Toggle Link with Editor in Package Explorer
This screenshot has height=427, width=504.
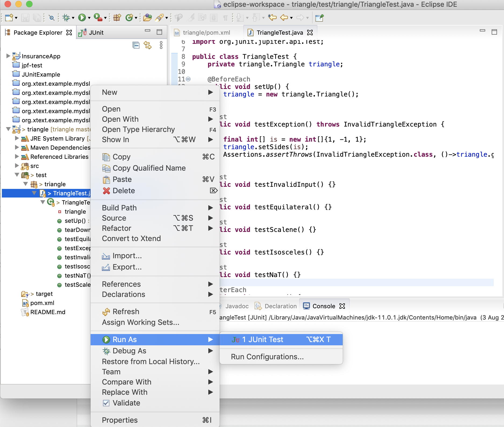point(148,45)
